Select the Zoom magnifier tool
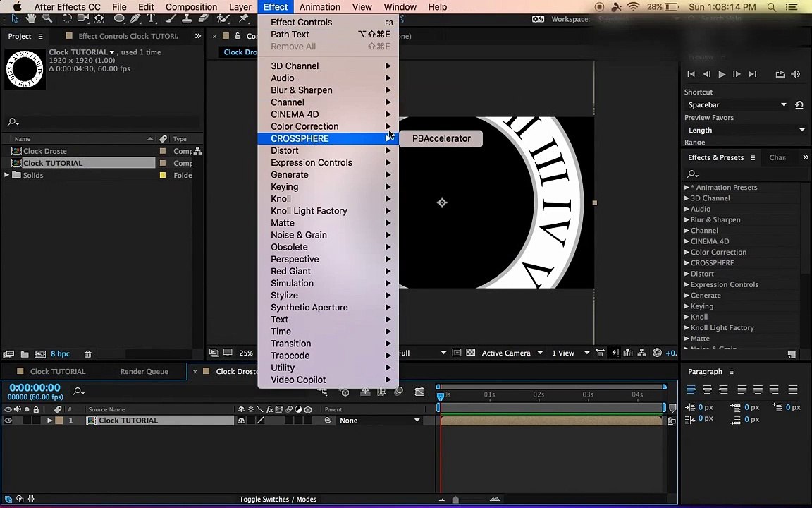Viewport: 812px width, 508px height. [x=47, y=18]
